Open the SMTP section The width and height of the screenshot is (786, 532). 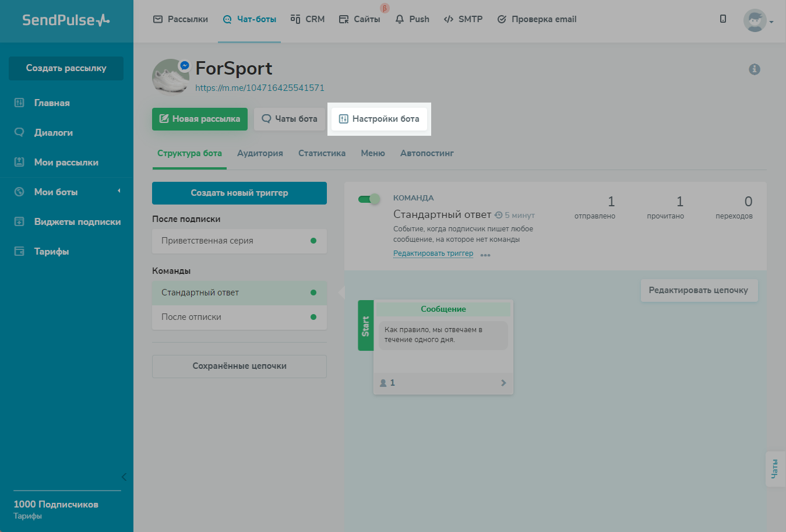463,19
